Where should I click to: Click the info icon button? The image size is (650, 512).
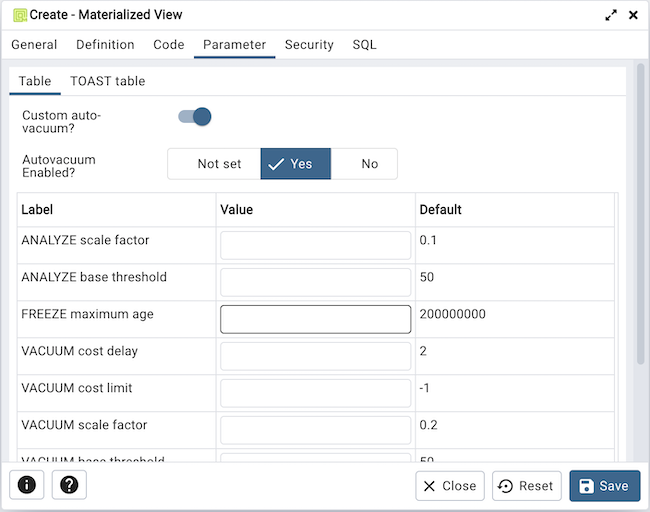[27, 485]
